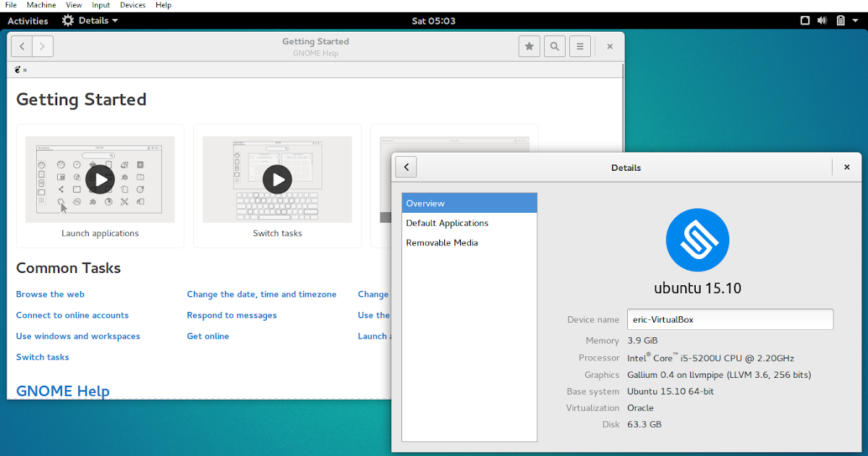Image resolution: width=868 pixels, height=456 pixels.
Task: Go back using the Details window arrow
Action: coord(406,167)
